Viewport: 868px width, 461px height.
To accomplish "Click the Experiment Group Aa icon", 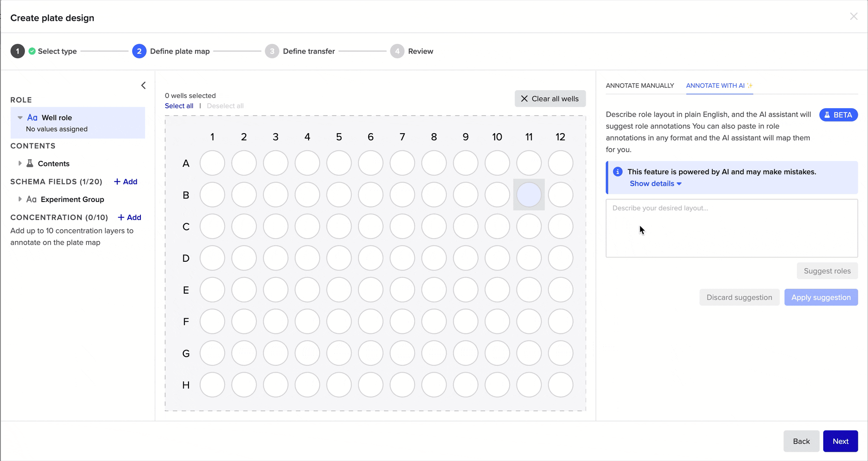I will (x=31, y=199).
